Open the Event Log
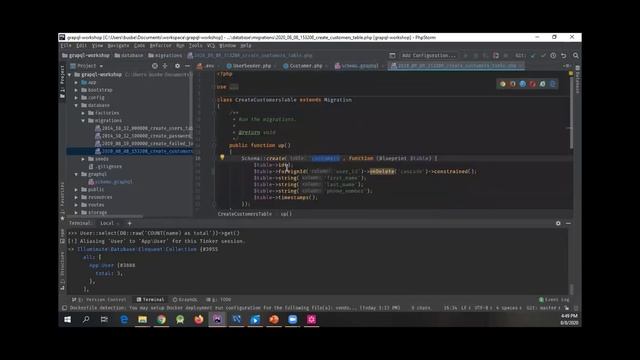Image resolution: width=640 pixels, height=360 pixels. pos(554,300)
